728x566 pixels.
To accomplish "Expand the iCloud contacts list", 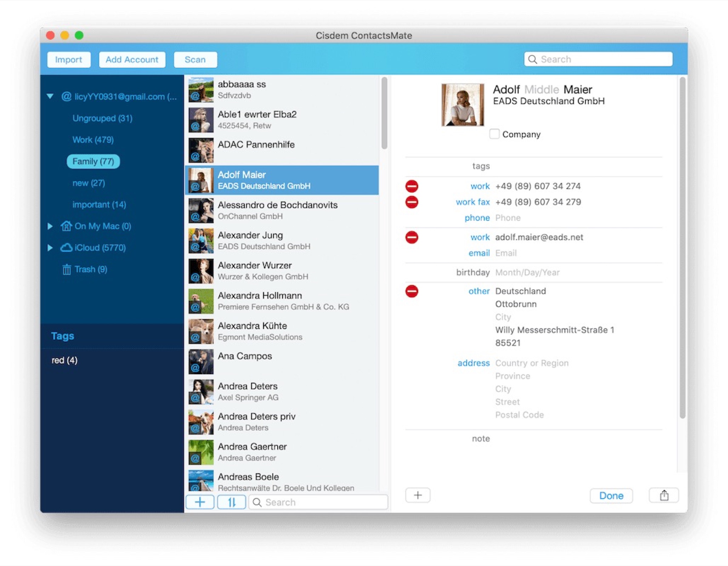I will point(50,248).
